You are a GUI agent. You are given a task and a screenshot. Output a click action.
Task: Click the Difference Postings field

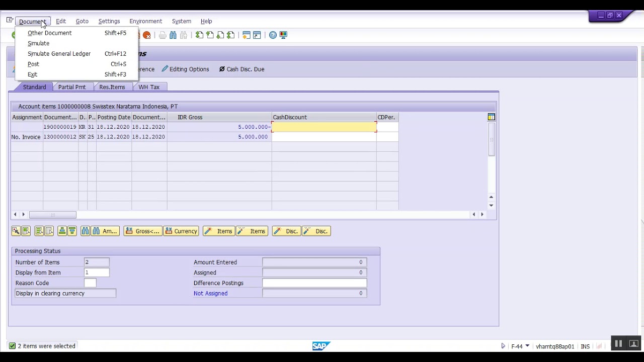coord(314,283)
